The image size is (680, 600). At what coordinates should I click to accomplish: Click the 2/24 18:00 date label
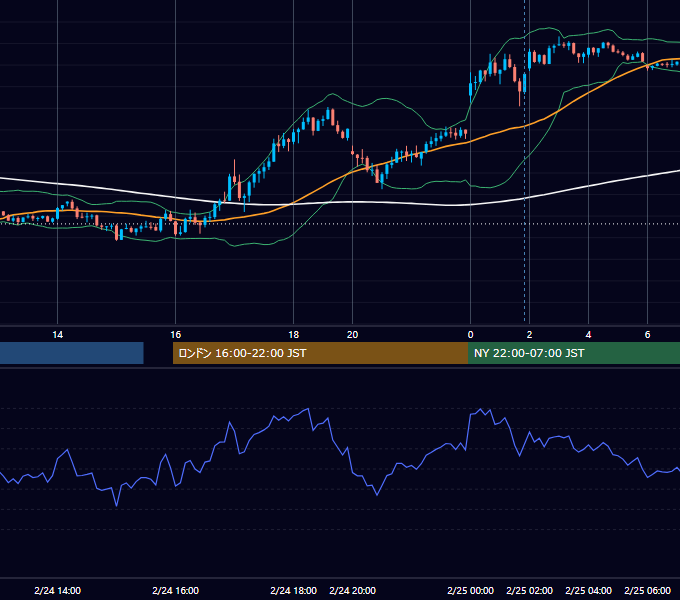tap(294, 590)
